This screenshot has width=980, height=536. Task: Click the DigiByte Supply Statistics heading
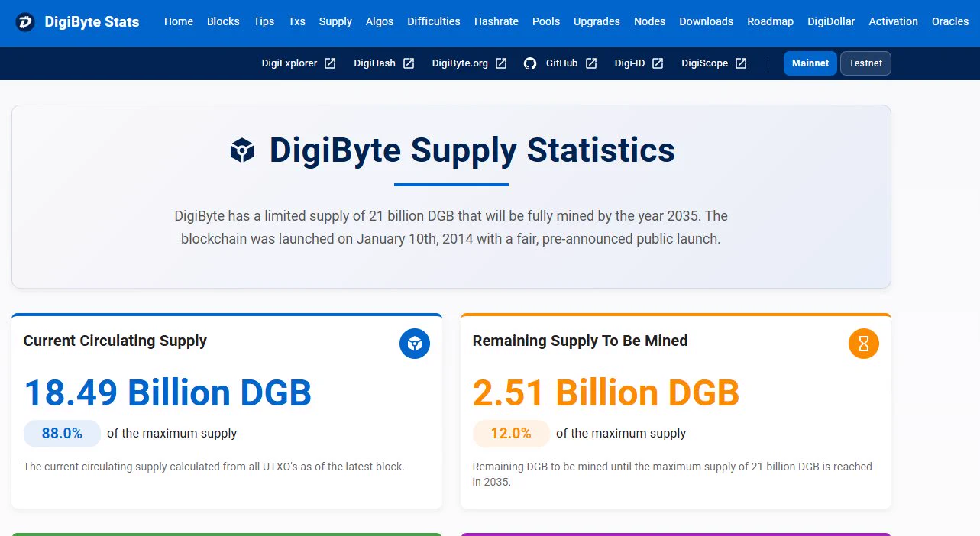point(472,150)
